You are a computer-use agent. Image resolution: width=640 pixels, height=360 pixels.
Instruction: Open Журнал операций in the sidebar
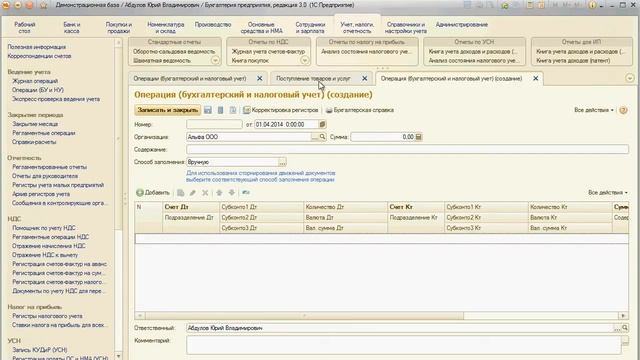[x=35, y=81]
